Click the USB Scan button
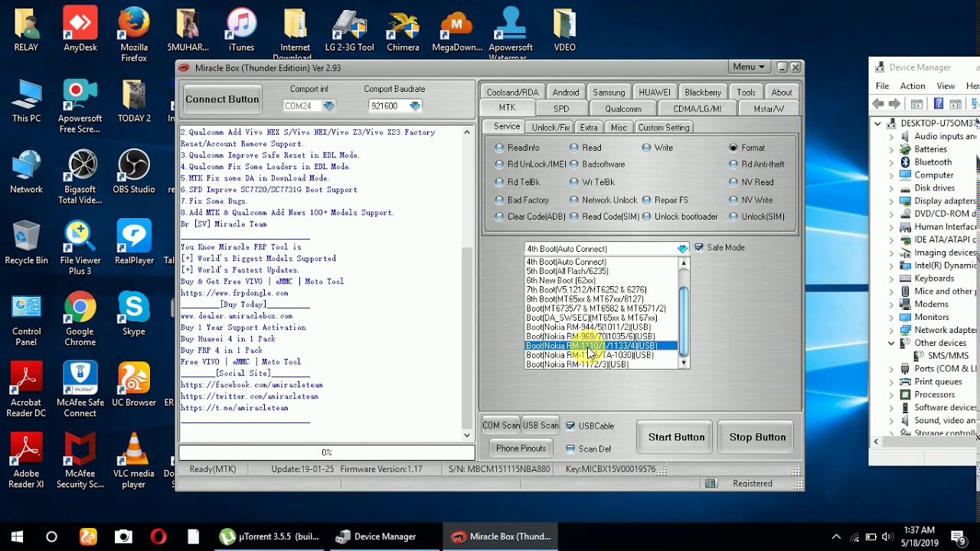The image size is (980, 551). pos(541,425)
